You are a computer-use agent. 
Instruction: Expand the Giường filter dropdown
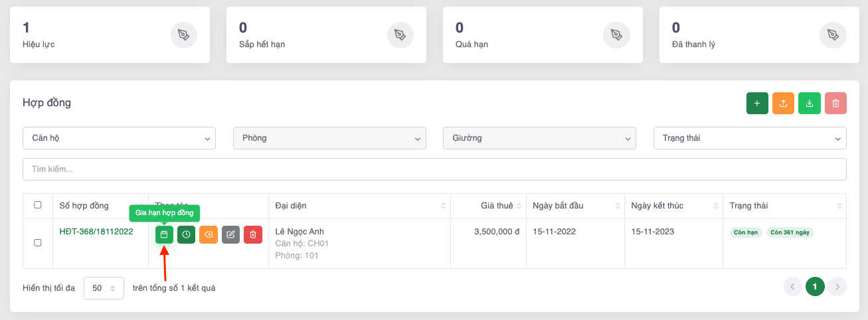point(539,138)
